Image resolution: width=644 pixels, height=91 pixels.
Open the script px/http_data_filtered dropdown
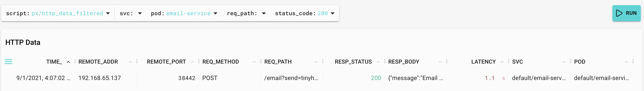pyautogui.click(x=58, y=14)
